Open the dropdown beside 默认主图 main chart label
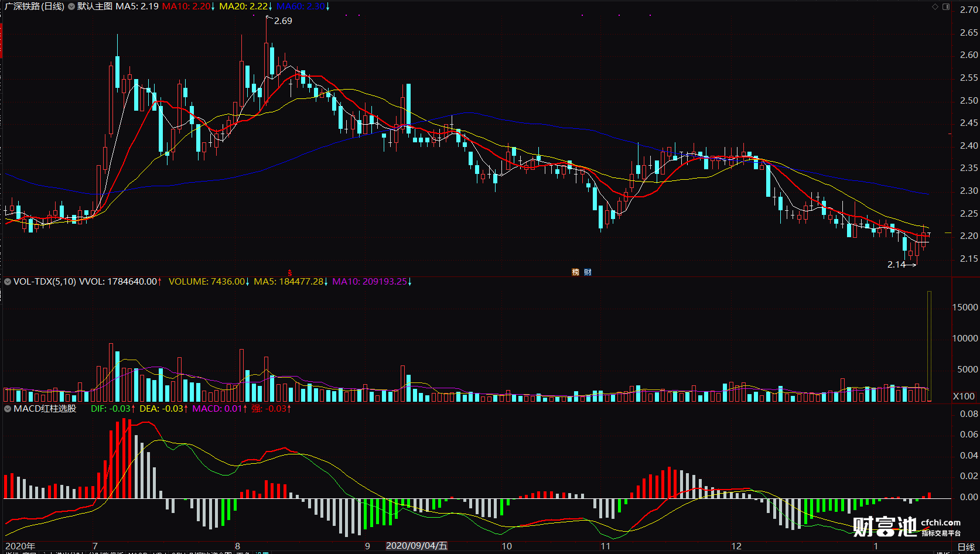The image size is (980, 554). pos(71,6)
